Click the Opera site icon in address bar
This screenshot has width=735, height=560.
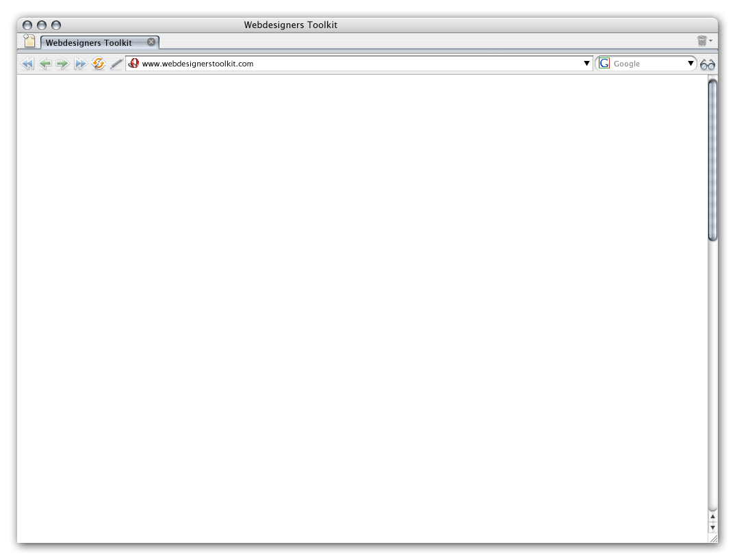[133, 63]
